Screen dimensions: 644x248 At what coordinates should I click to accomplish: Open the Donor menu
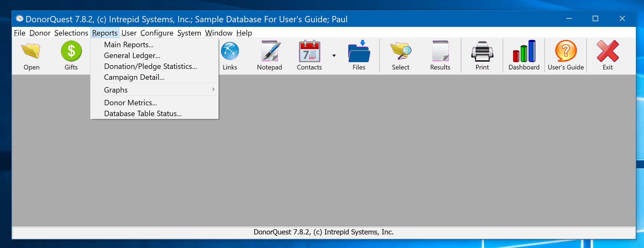[40, 33]
